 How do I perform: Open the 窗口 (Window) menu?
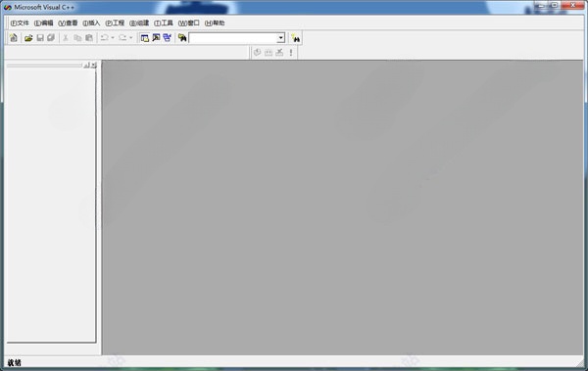(188, 23)
